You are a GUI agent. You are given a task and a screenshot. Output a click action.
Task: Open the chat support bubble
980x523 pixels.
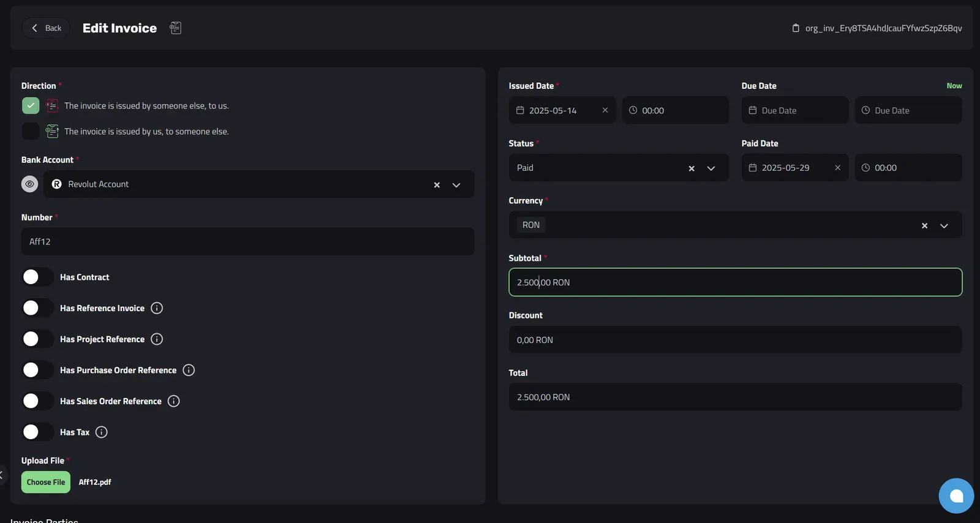pos(956,496)
